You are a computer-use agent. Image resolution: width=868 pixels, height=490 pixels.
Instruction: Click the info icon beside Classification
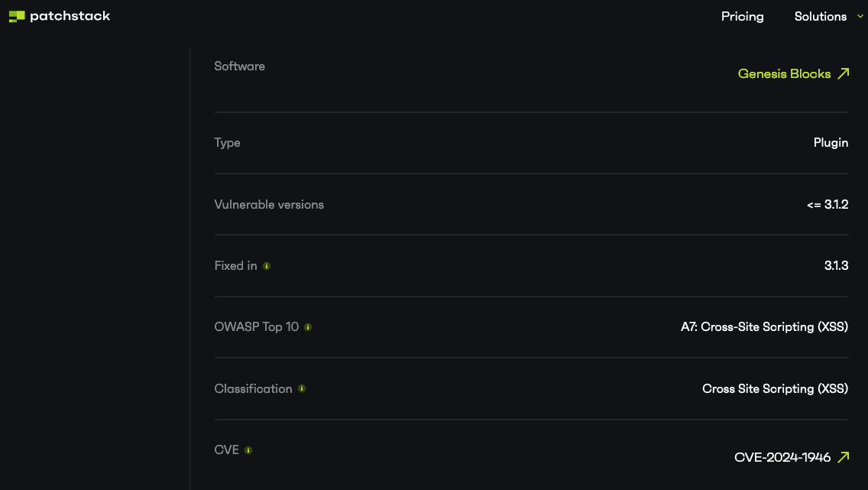pos(302,388)
